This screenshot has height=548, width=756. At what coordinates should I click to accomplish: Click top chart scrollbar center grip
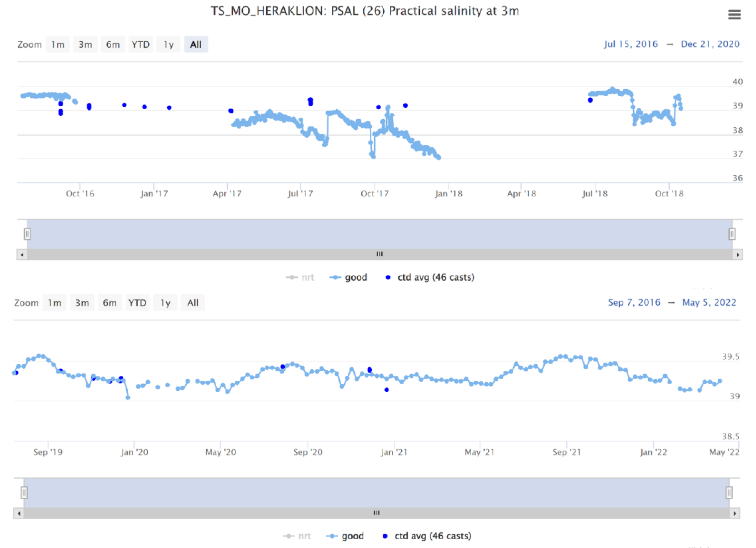tap(379, 254)
